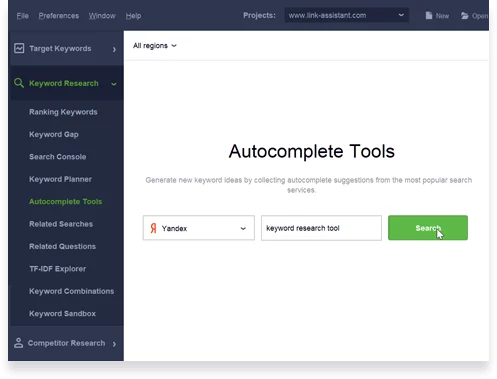497x379 pixels.
Task: Select Search Console in sidebar
Action: (58, 157)
